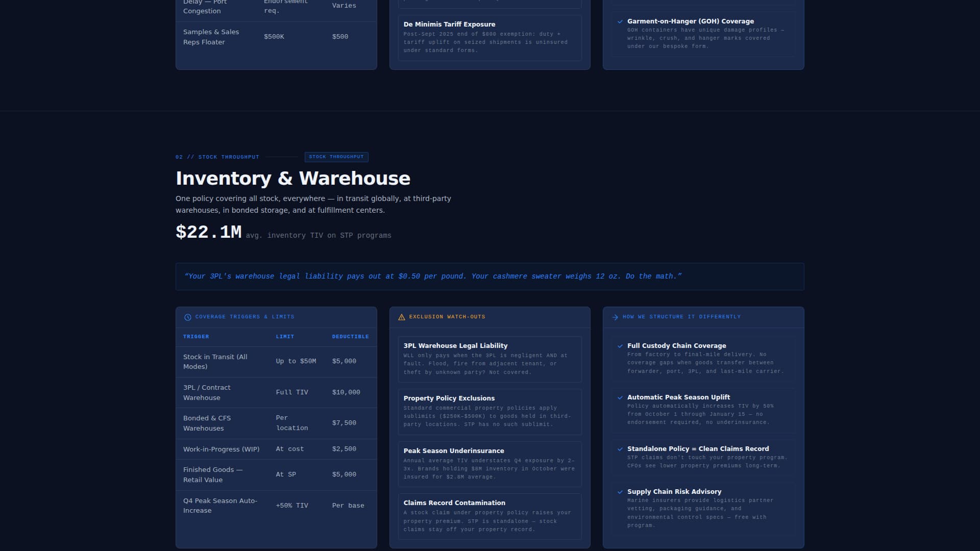Viewport: 980px width, 551px height.
Task: Click the At cost limit cell
Action: [x=290, y=449]
